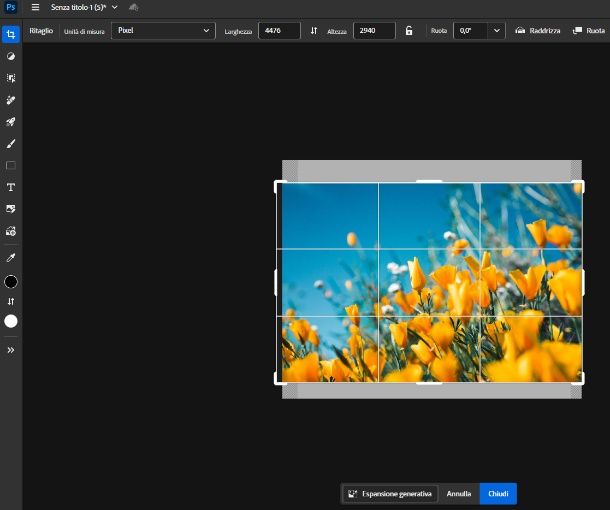Image resolution: width=610 pixels, height=510 pixels.
Task: Swap foreground and background colors
Action: [11, 301]
